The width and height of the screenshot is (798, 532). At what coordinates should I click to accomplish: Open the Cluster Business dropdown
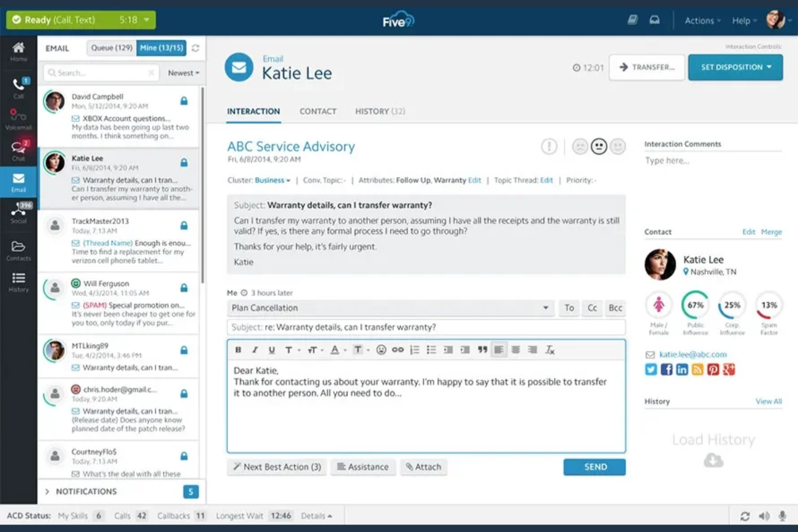point(272,180)
